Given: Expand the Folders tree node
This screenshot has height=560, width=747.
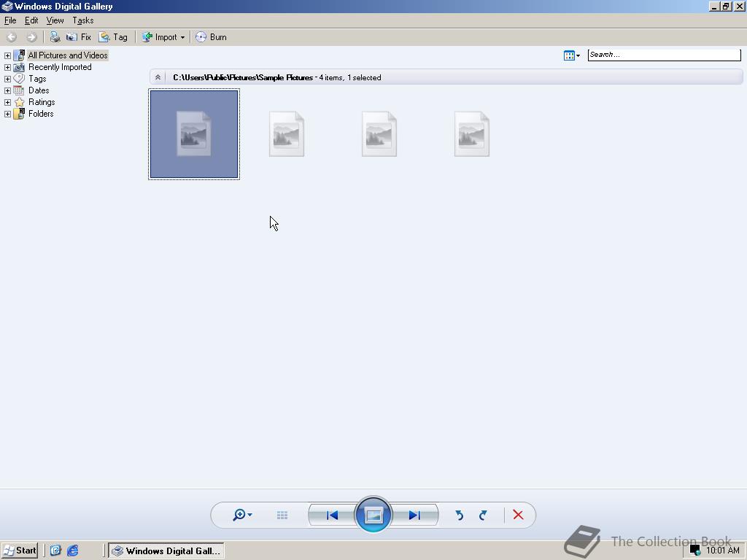Looking at the screenshot, I should tap(7, 114).
